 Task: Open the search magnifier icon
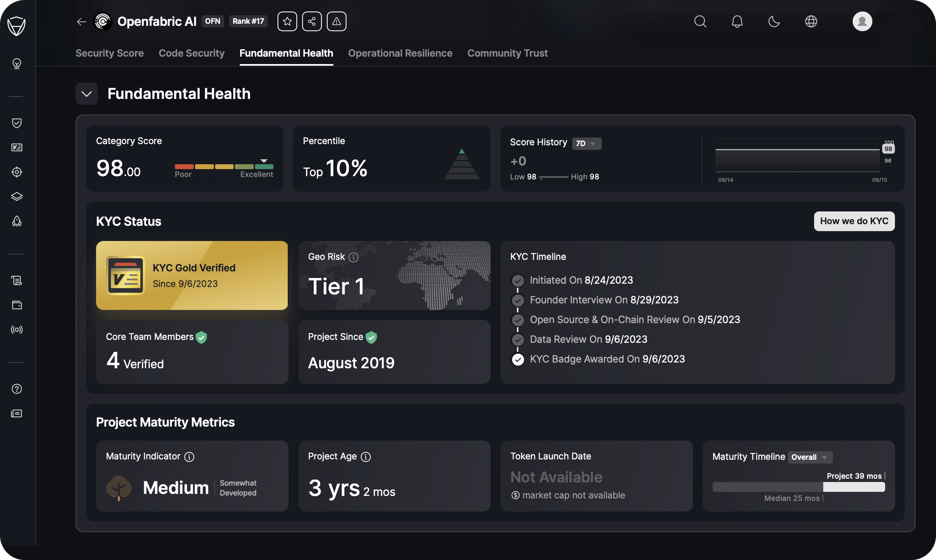coord(700,21)
